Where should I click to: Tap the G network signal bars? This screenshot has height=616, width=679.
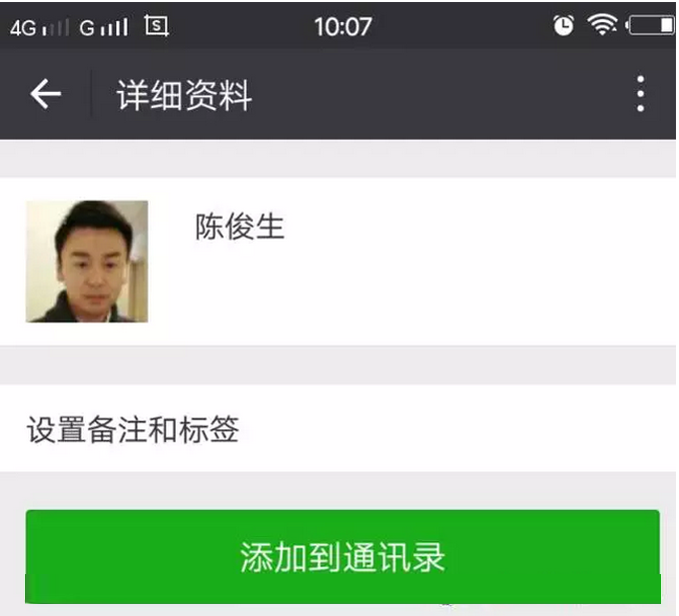104,28
